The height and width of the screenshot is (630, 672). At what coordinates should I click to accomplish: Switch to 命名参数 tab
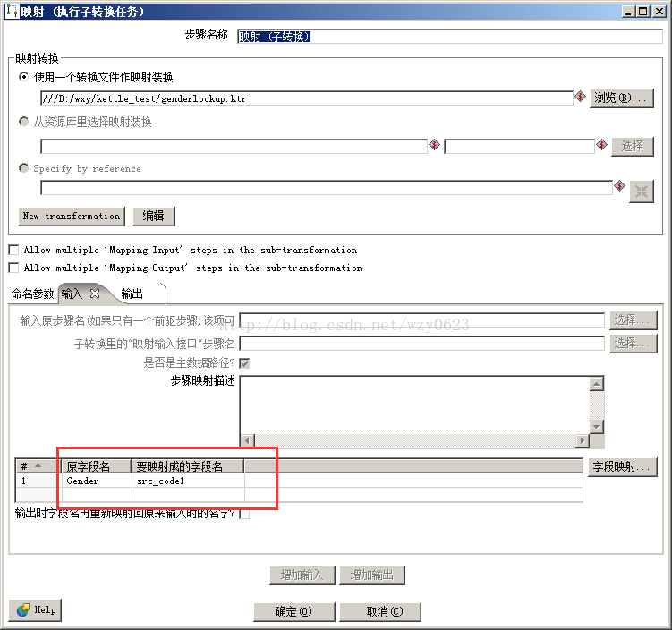pyautogui.click(x=32, y=294)
